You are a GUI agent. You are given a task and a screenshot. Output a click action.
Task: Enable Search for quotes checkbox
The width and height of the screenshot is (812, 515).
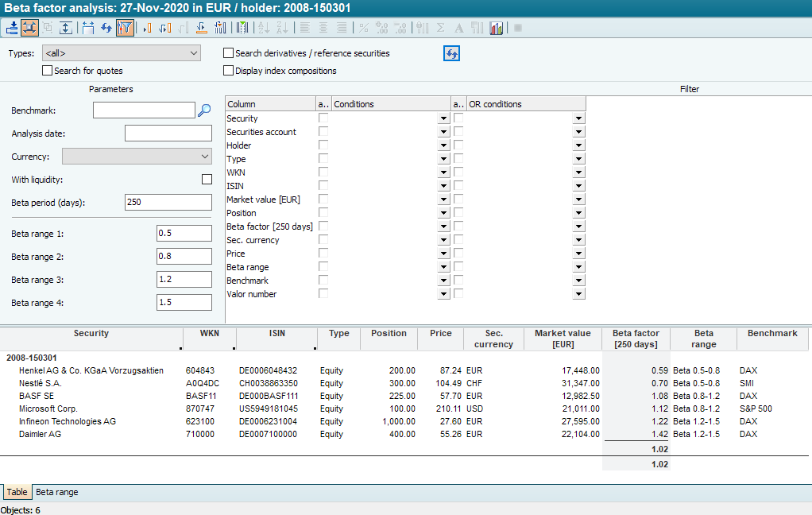tap(47, 71)
